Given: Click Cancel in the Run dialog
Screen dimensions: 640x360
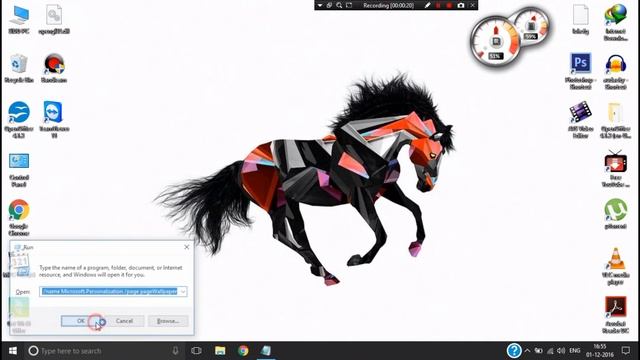Looking at the screenshot, I should [124, 321].
